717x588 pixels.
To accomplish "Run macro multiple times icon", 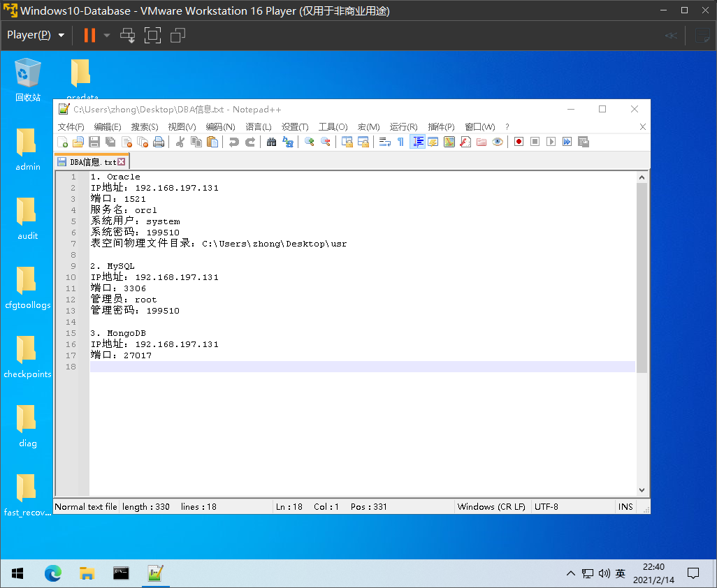I will point(567,142).
